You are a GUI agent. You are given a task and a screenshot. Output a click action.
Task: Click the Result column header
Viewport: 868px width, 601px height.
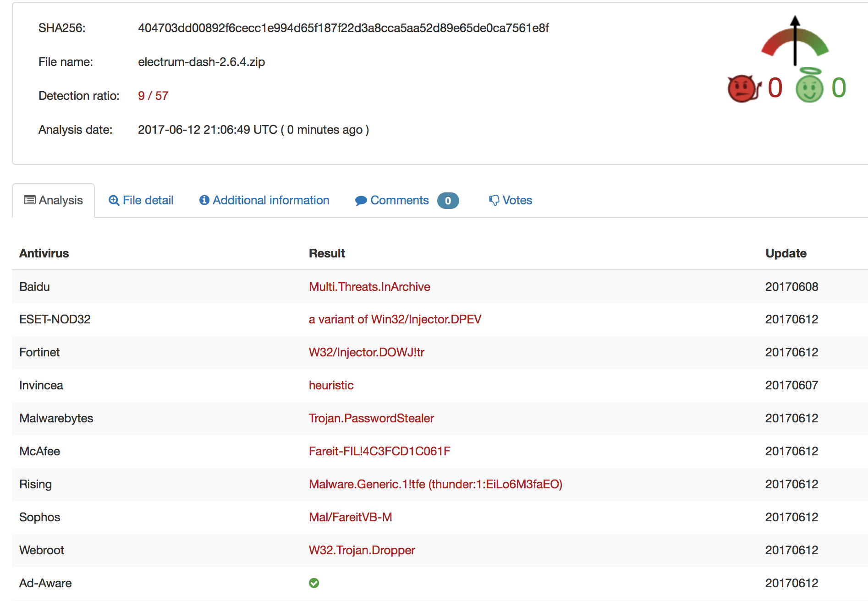(x=327, y=253)
